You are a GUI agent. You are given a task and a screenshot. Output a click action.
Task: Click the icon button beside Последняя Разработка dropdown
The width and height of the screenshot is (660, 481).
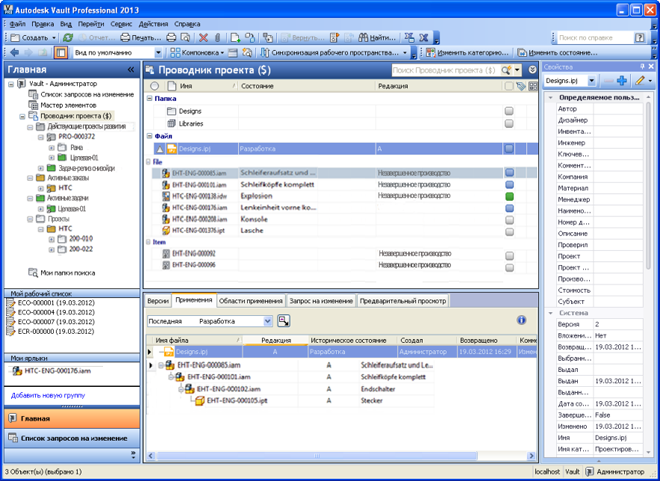[284, 321]
